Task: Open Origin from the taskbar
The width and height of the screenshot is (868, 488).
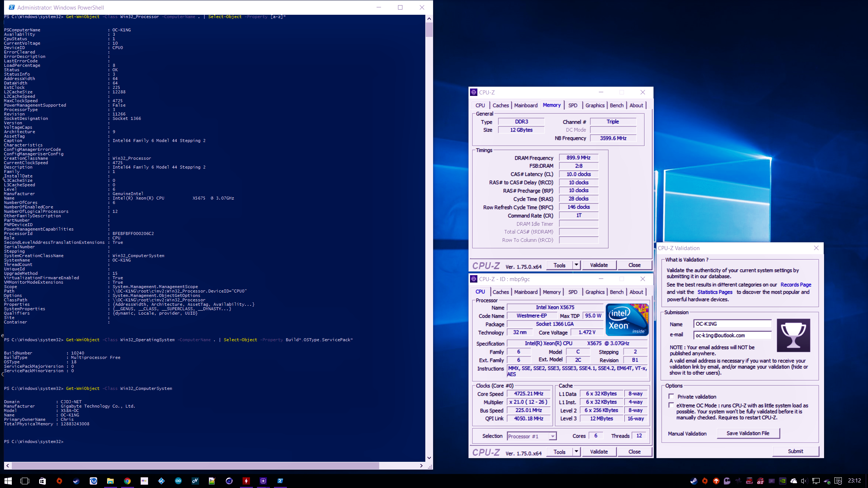Action: click(59, 481)
